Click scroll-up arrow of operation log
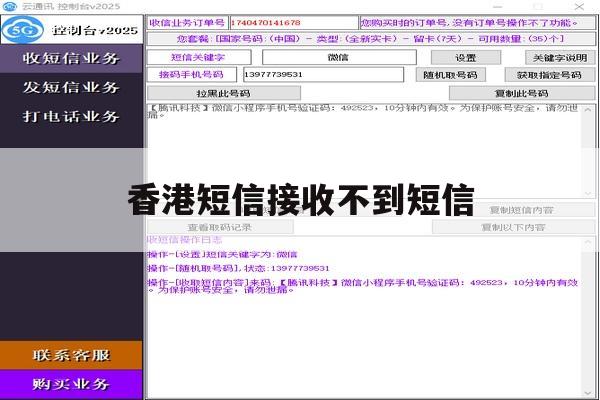Screen dimensions: 600x400 (588, 243)
